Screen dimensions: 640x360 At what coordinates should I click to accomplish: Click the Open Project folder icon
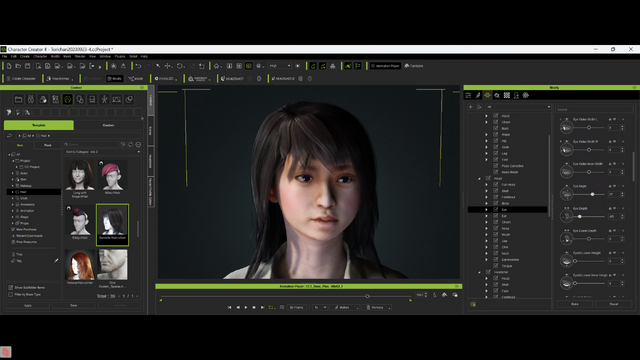click(x=18, y=66)
